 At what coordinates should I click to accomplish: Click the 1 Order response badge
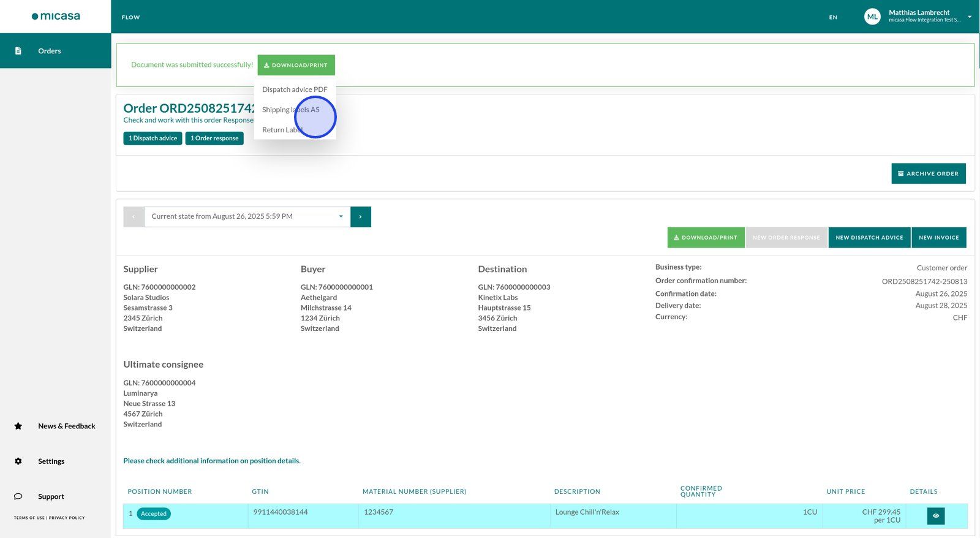pyautogui.click(x=214, y=138)
